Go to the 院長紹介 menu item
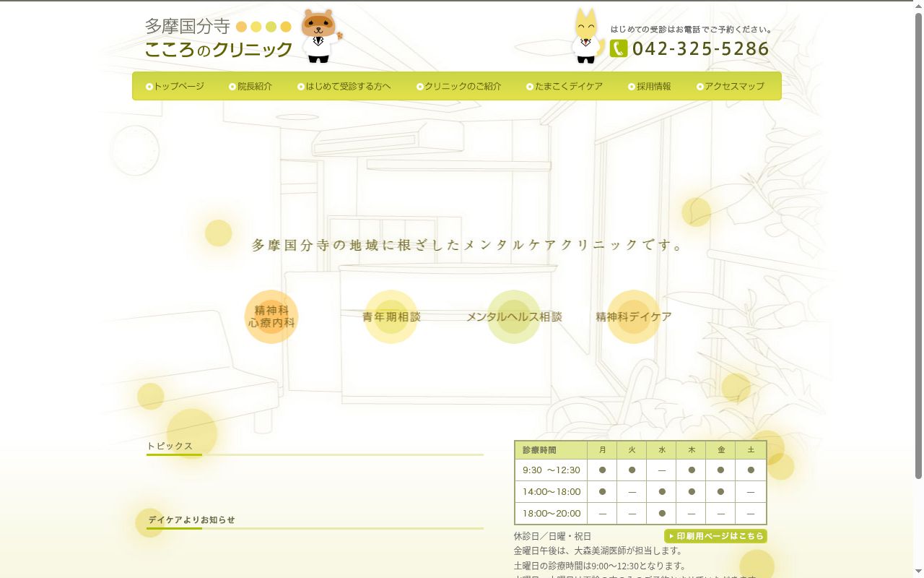 coord(250,86)
